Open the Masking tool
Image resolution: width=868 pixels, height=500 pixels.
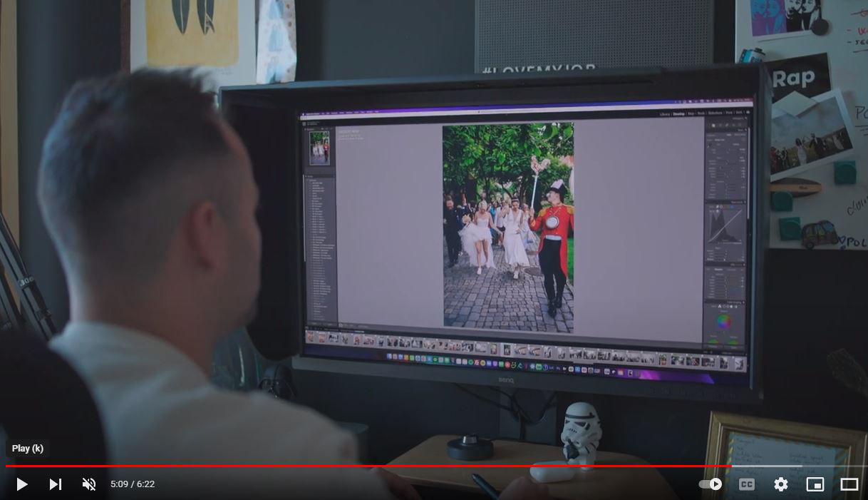click(x=734, y=126)
